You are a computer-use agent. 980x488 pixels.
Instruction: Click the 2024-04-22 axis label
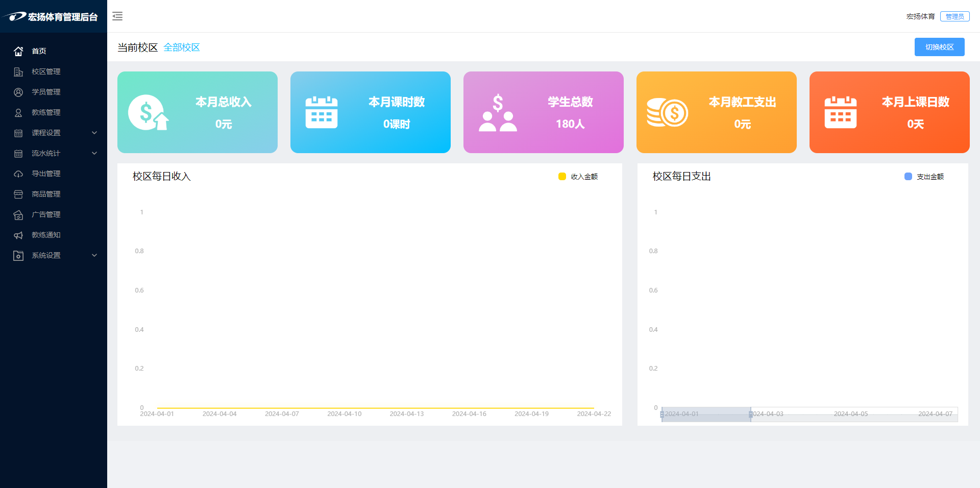tap(594, 414)
